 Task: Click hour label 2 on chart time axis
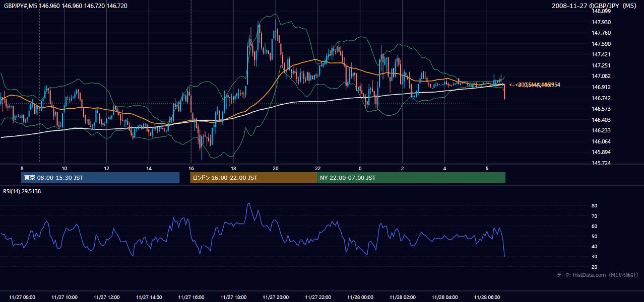click(402, 168)
